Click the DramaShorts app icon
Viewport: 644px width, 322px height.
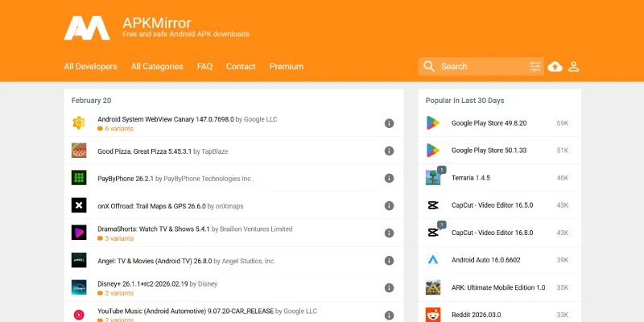79,233
